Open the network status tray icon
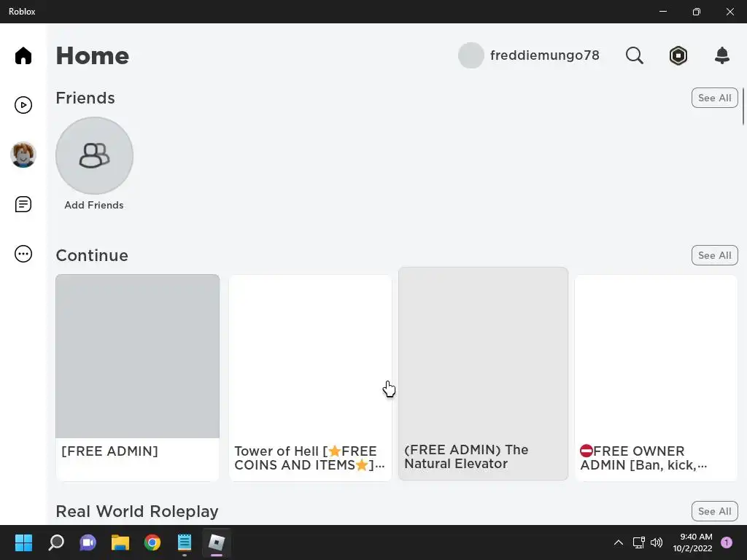Screen dimensions: 747x560 point(638,542)
